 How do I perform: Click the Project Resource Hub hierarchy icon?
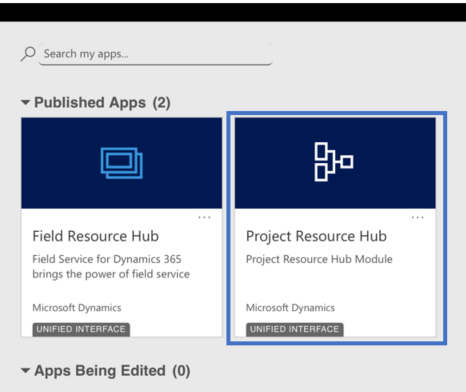coord(334,162)
